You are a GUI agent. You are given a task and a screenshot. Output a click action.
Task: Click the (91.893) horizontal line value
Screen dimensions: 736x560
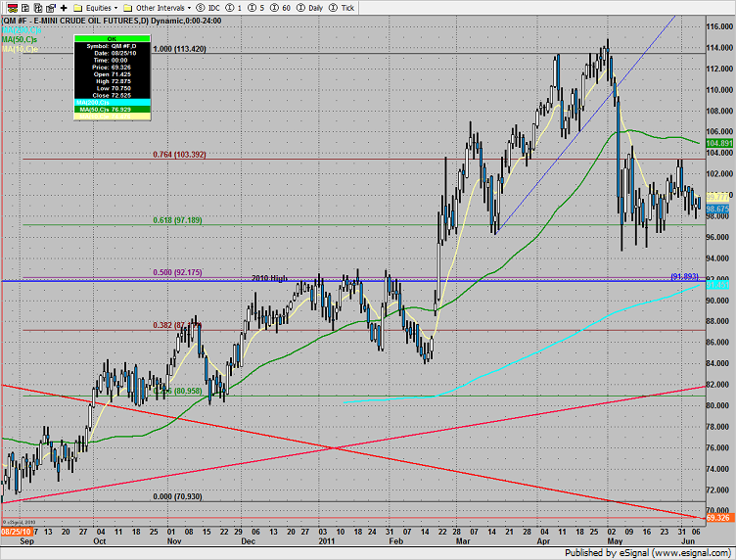click(685, 276)
